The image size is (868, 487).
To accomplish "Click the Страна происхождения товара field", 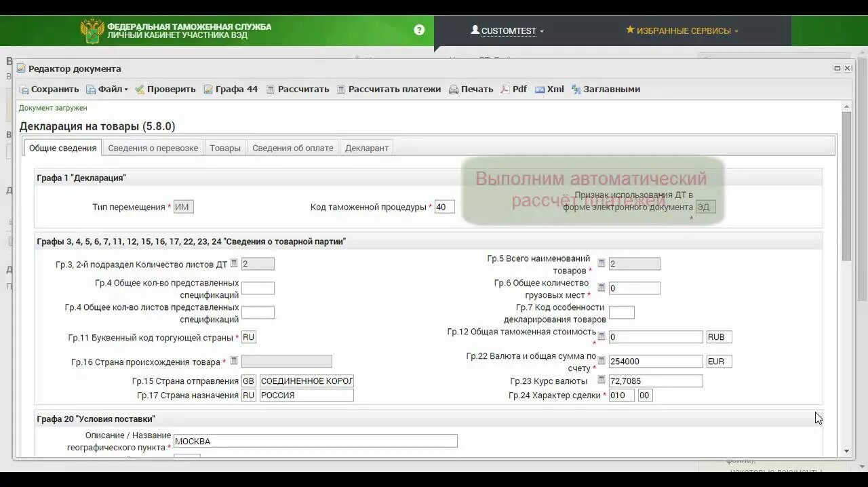I will (x=286, y=362).
